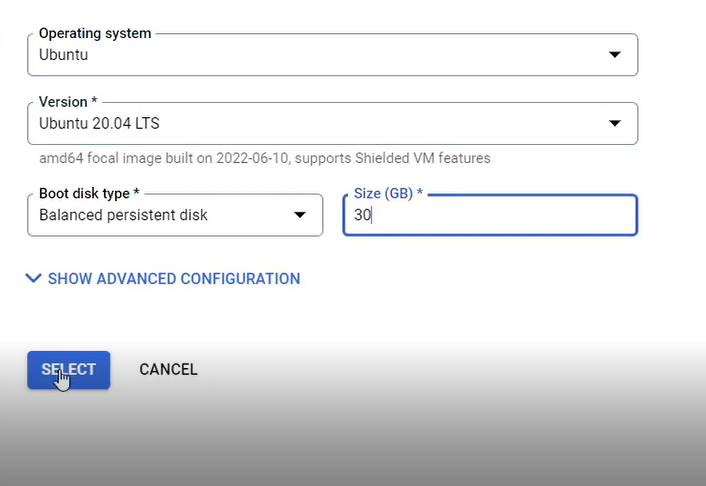Click the Version field label
The image size is (706, 486).
click(x=68, y=102)
